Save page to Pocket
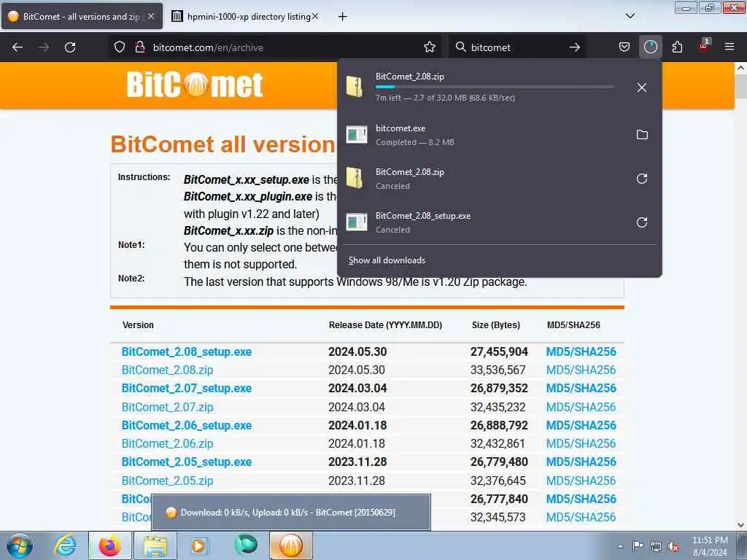This screenshot has height=560, width=747. click(624, 47)
